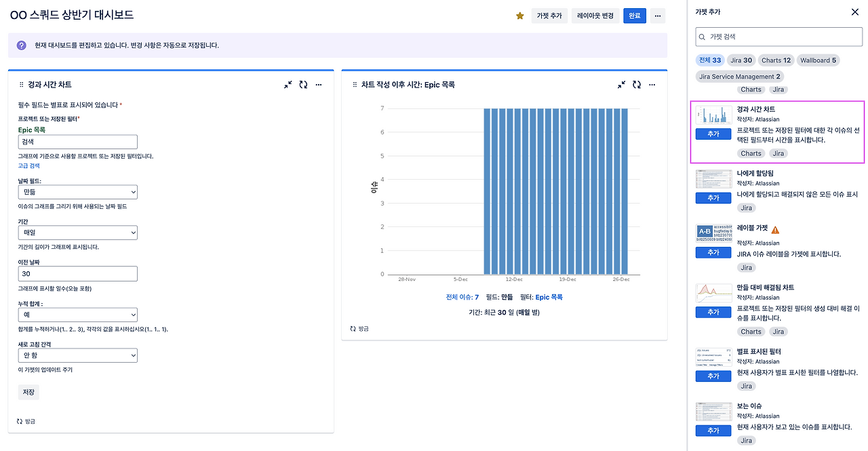Viewport: 868px width, 451px height.
Task: Minimize the 경과 시간 차트 gadget
Action: (x=288, y=85)
